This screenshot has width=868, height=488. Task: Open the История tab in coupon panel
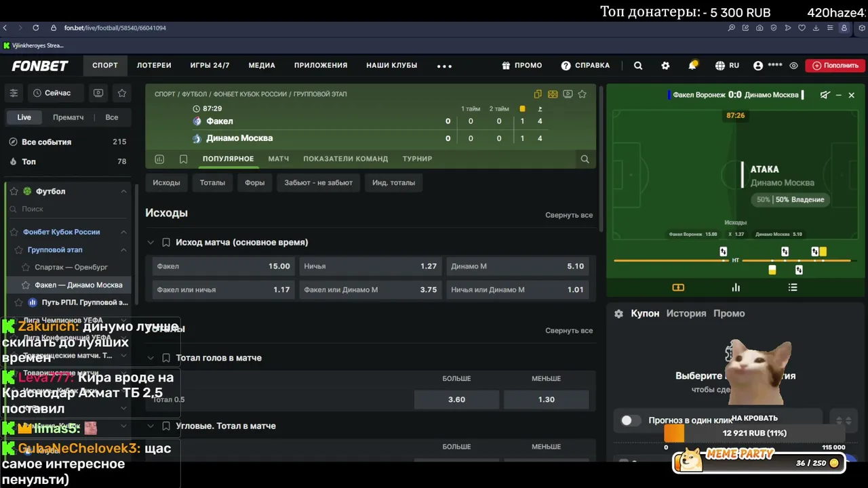click(686, 314)
